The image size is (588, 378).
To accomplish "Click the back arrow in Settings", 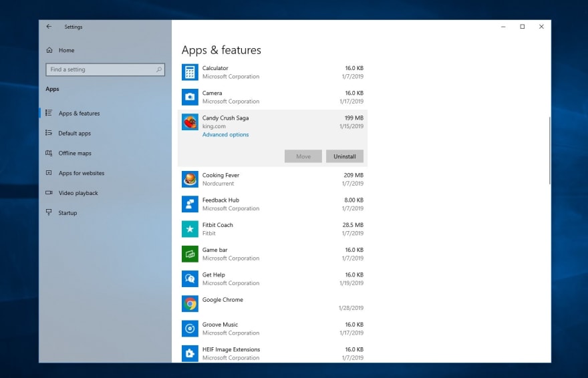I will (49, 27).
